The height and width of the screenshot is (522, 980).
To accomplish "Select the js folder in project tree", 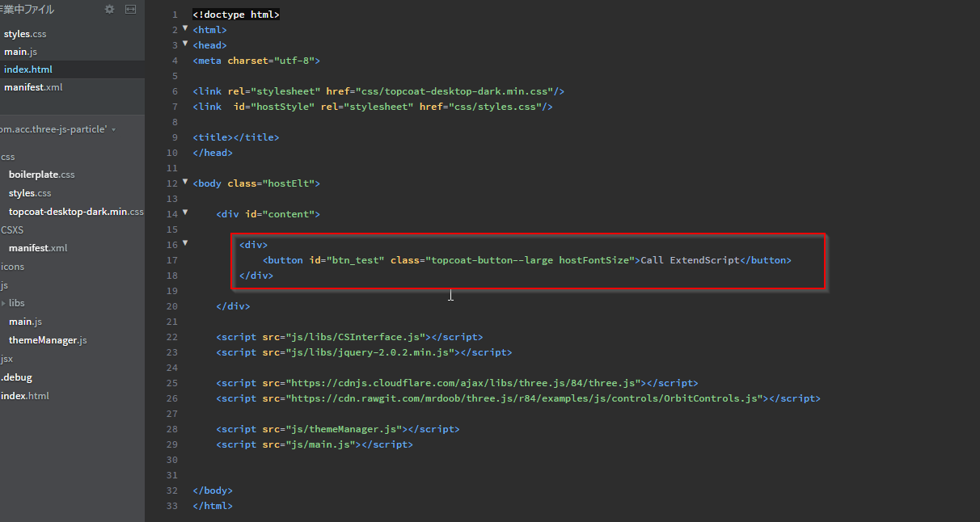I will coord(4,285).
